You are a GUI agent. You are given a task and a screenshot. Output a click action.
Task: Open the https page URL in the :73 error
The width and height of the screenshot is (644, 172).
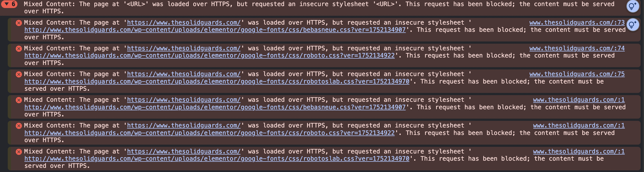[x=184, y=23]
